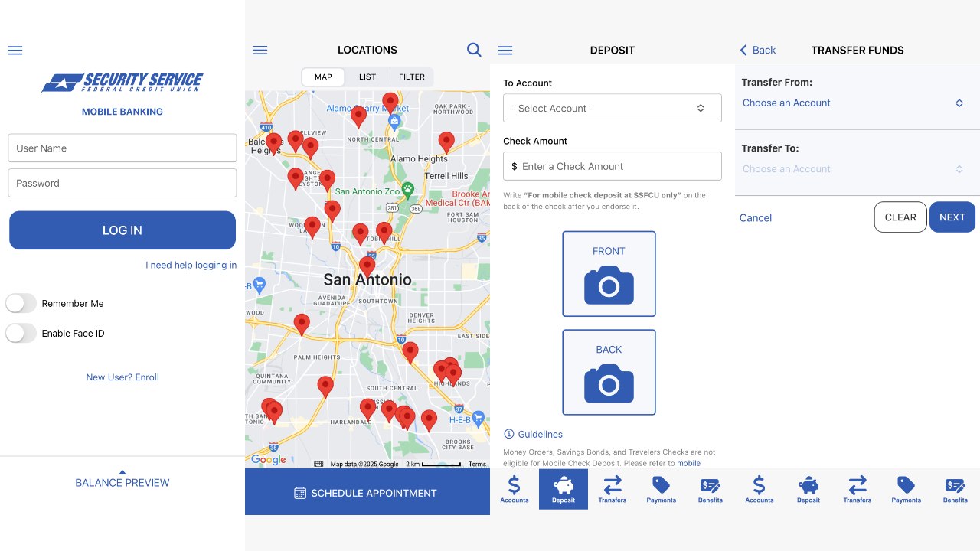Open hamburger menu on Deposit screen

(x=505, y=51)
